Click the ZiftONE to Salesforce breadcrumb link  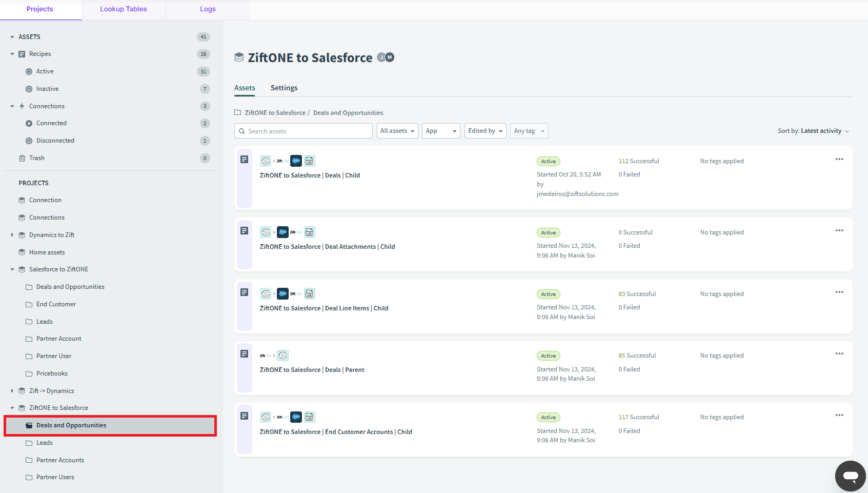tap(275, 113)
